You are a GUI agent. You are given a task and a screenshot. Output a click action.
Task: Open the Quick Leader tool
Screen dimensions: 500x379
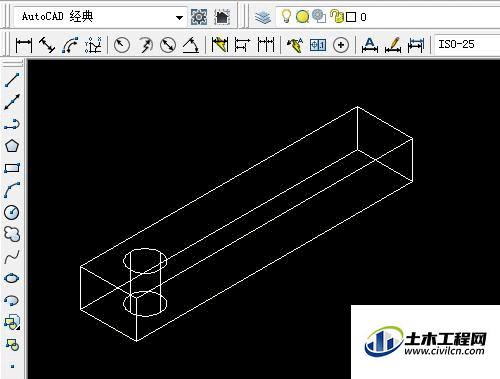coord(295,45)
